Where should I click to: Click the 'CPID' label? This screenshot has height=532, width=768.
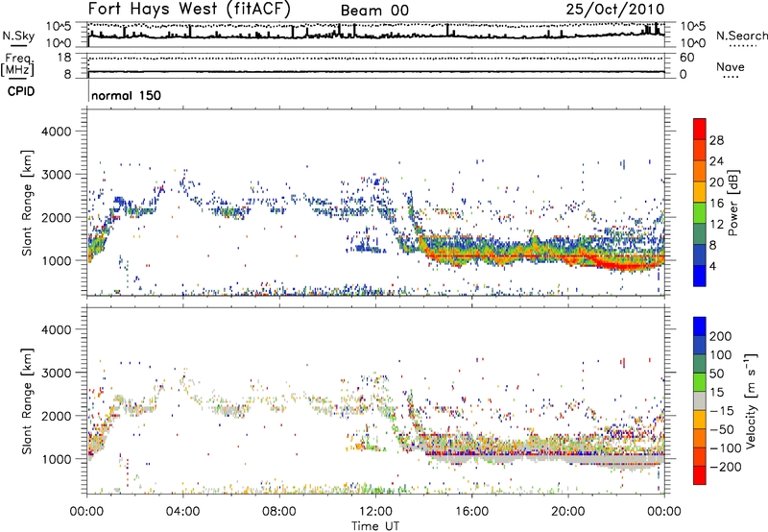[21, 91]
